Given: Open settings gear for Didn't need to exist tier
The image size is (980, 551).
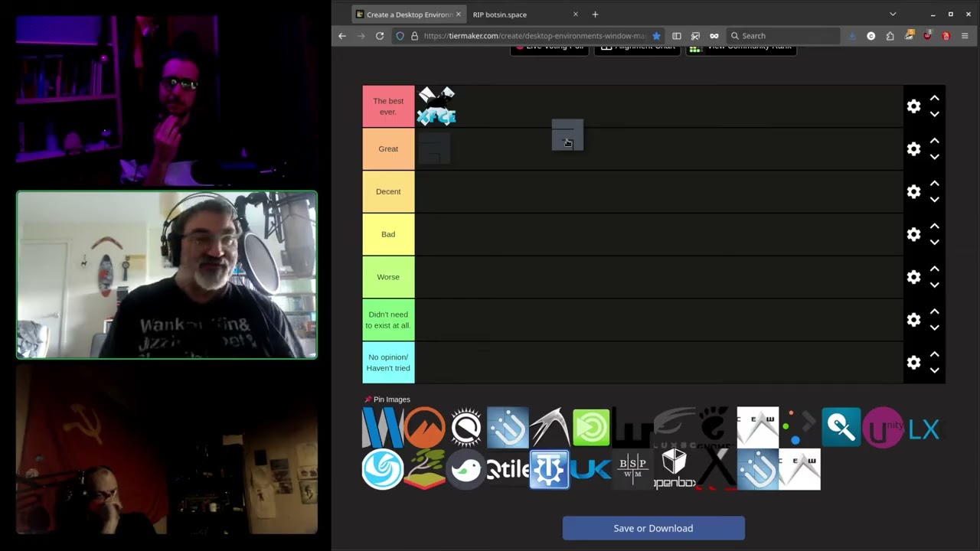Looking at the screenshot, I should coord(913,320).
